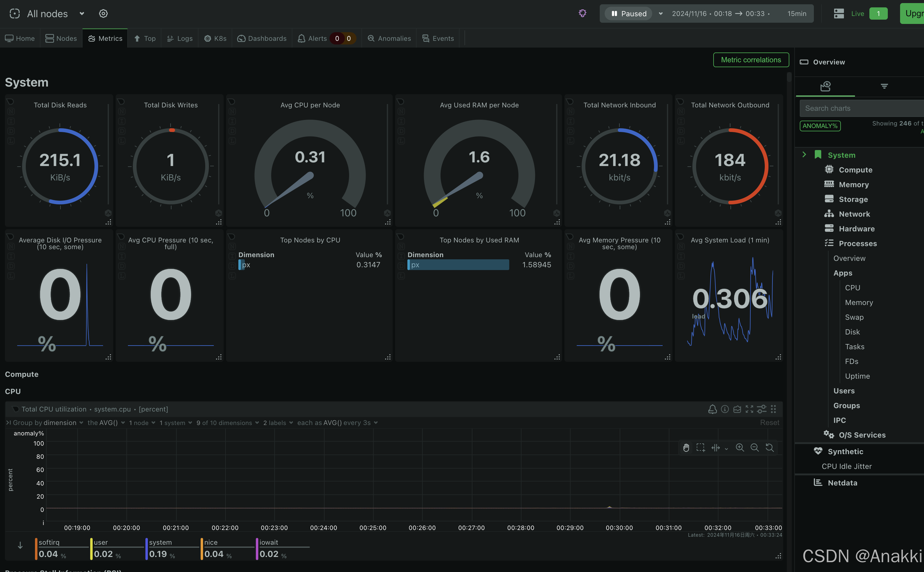Screen dimensions: 924x572
Task: Click the lightbulb insights icon
Action: pyautogui.click(x=582, y=14)
